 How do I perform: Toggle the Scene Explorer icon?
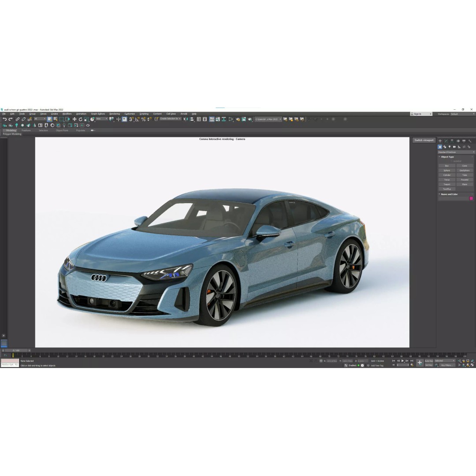pyautogui.click(x=199, y=119)
